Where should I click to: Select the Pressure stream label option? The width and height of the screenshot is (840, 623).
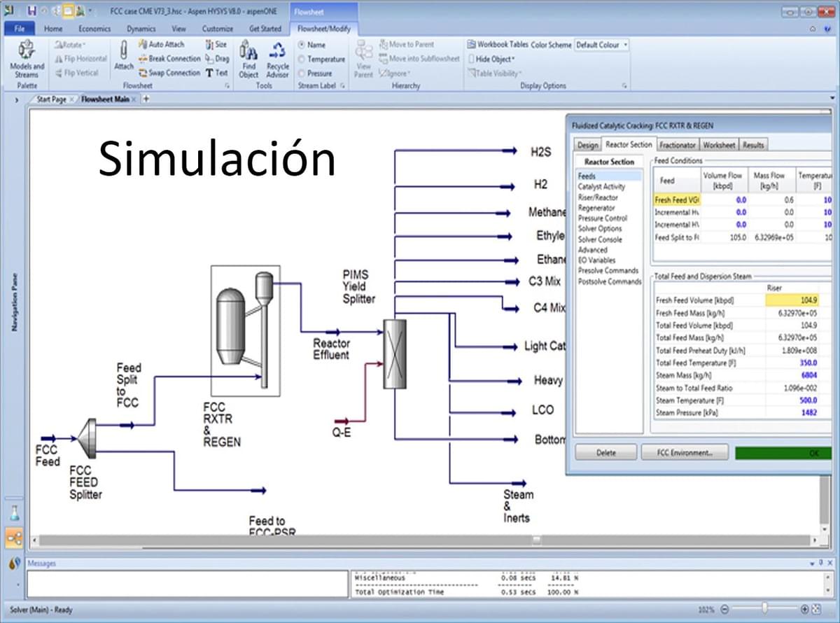315,73
